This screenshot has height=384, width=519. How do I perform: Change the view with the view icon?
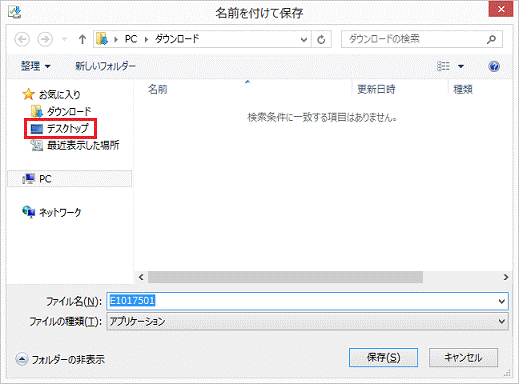[x=443, y=66]
